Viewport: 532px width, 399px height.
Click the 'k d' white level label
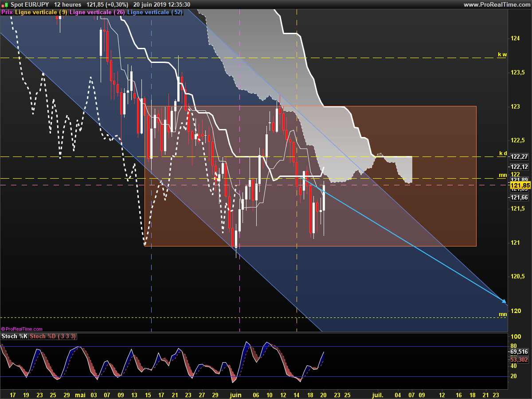[x=503, y=153]
